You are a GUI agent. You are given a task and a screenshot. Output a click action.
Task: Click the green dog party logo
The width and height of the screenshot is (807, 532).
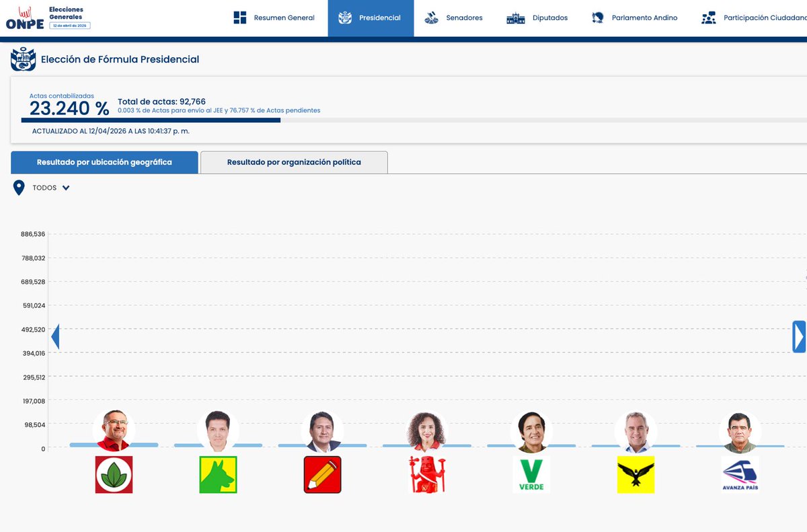218,475
